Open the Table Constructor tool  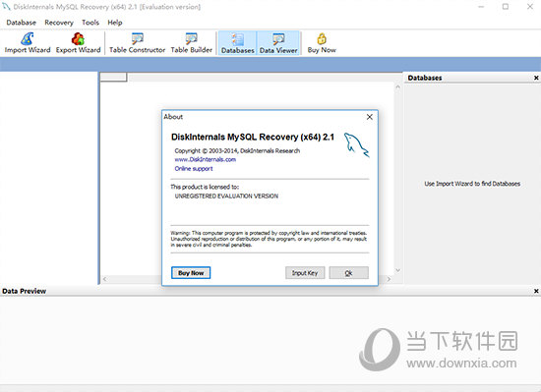[138, 43]
